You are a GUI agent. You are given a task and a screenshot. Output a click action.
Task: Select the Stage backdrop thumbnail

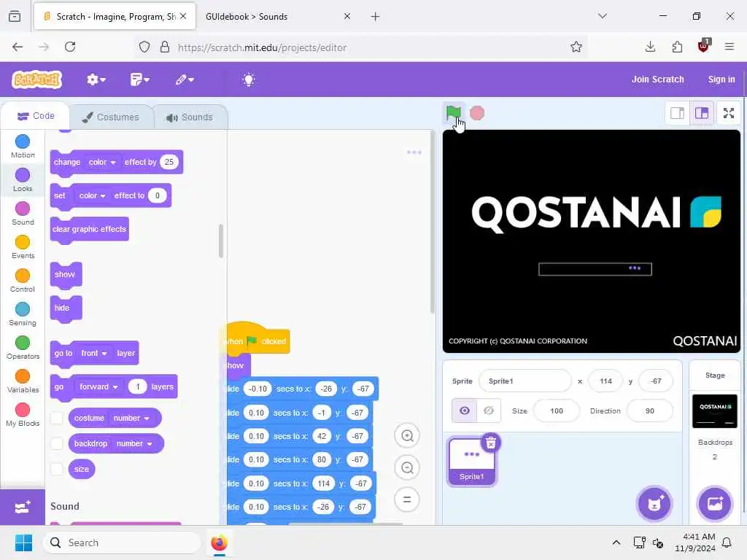[714, 411]
